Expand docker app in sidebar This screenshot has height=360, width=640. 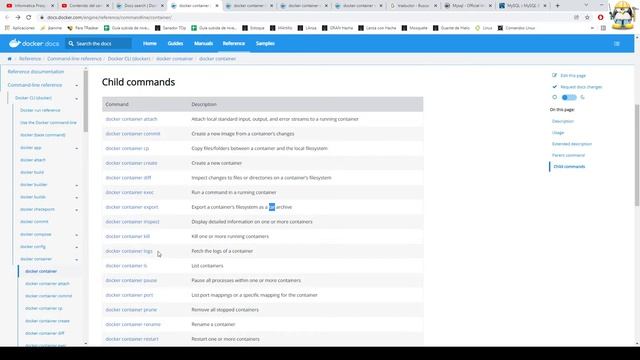pyautogui.click(x=77, y=148)
